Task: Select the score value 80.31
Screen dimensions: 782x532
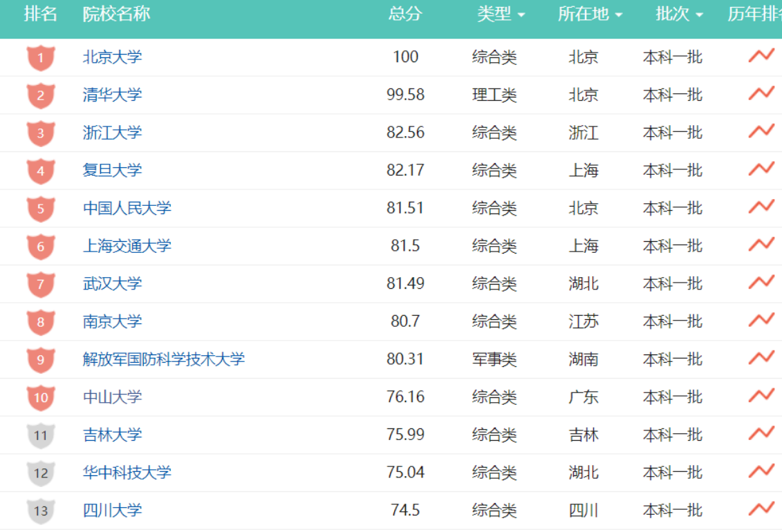Action: click(x=405, y=359)
